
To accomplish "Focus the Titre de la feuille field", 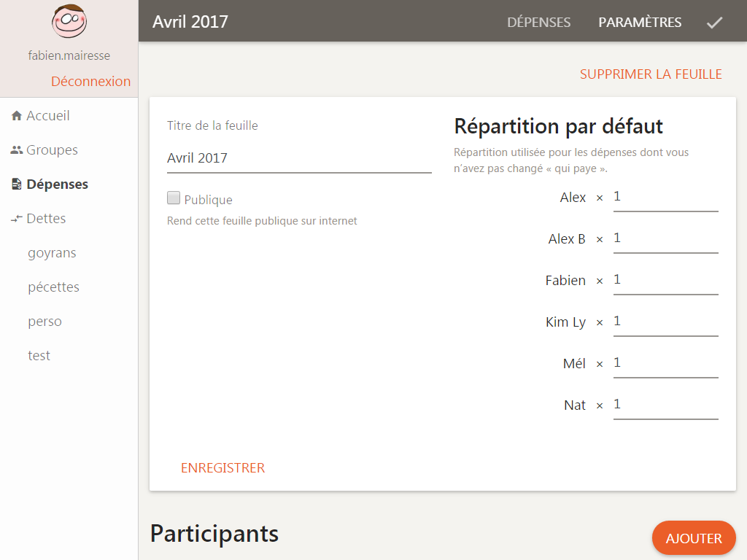I will [299, 158].
